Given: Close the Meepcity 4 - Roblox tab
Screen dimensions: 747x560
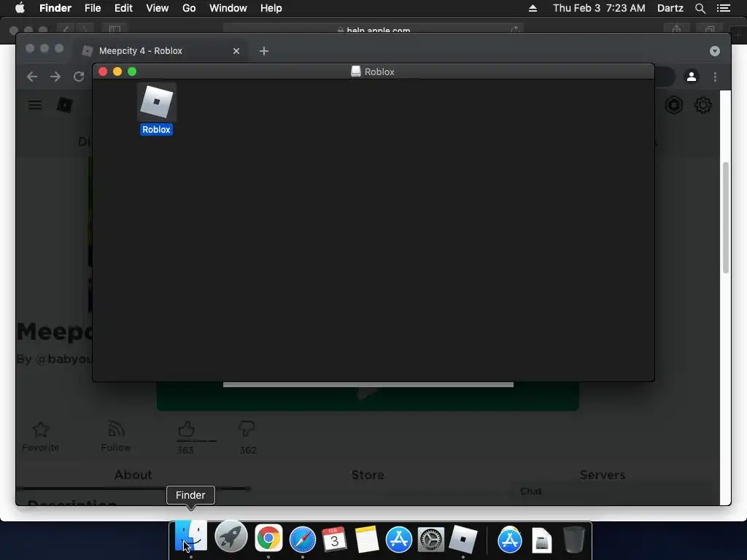Looking at the screenshot, I should [x=236, y=51].
